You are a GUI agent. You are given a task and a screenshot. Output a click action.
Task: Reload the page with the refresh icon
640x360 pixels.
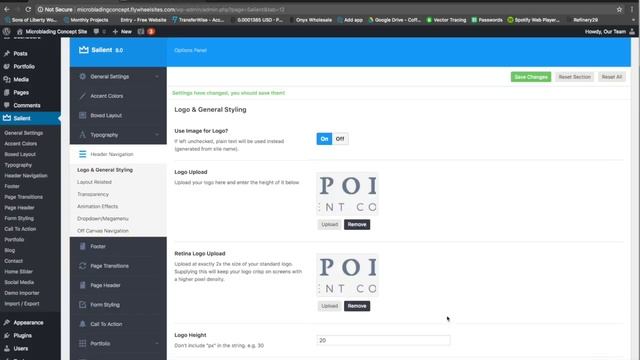28,9
